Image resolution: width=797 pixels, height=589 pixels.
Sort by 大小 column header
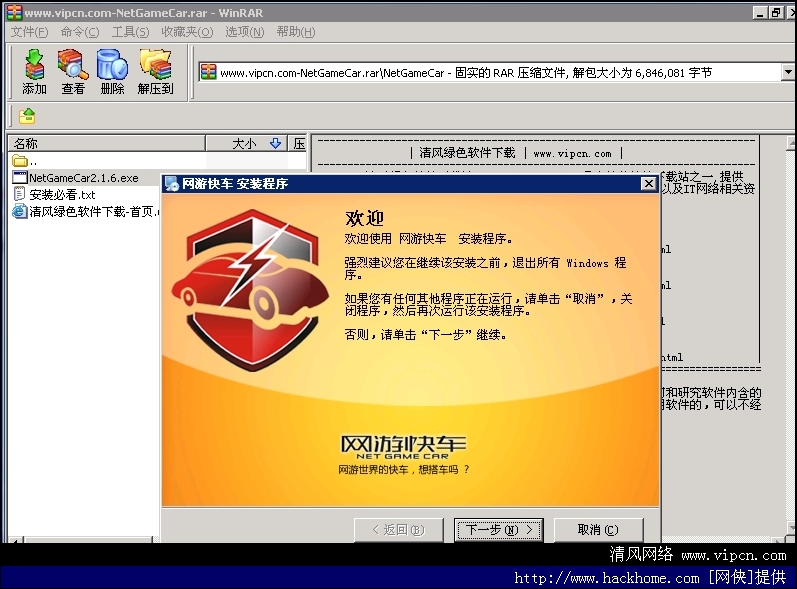point(246,143)
